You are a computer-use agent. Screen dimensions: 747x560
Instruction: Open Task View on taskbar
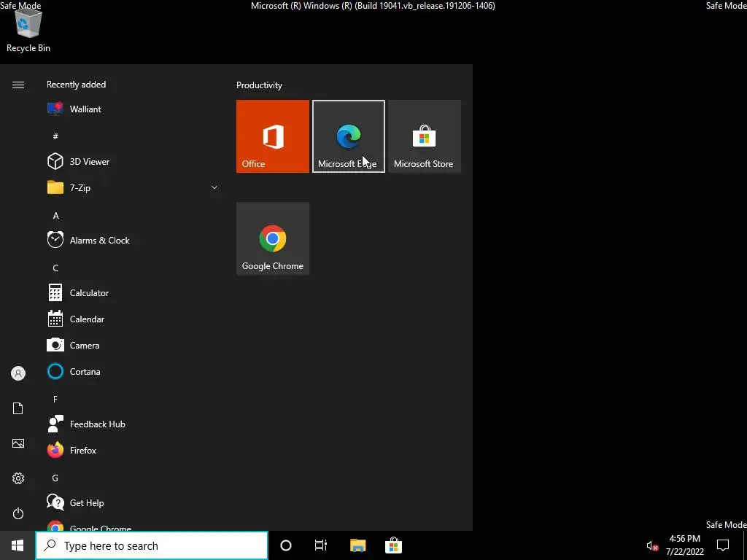321,545
